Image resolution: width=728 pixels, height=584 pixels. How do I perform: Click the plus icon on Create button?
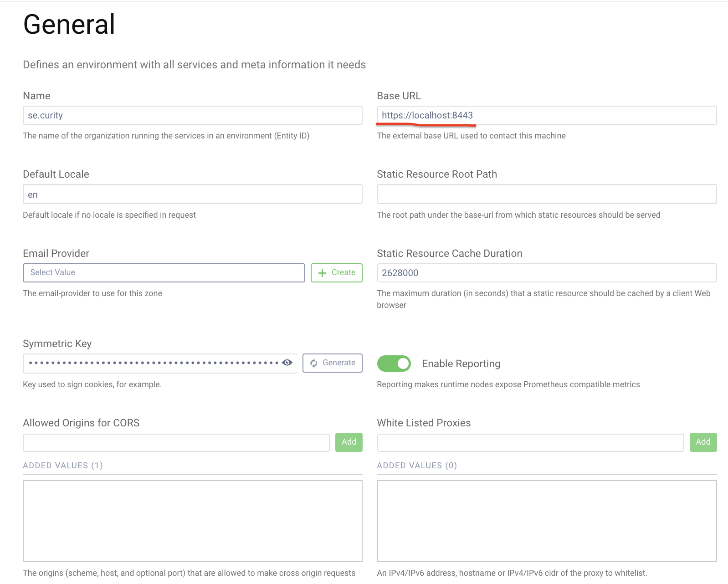point(322,273)
